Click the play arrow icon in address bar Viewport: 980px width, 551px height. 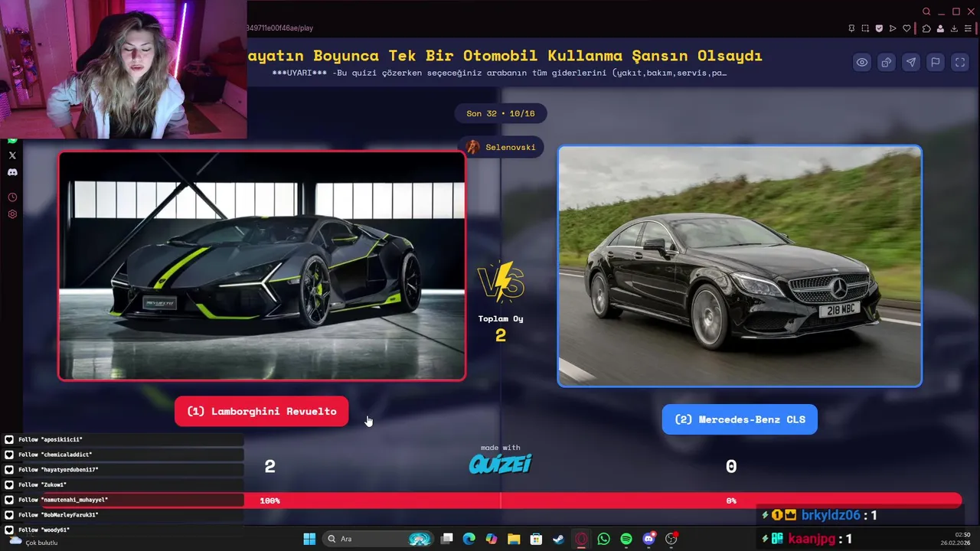(893, 28)
